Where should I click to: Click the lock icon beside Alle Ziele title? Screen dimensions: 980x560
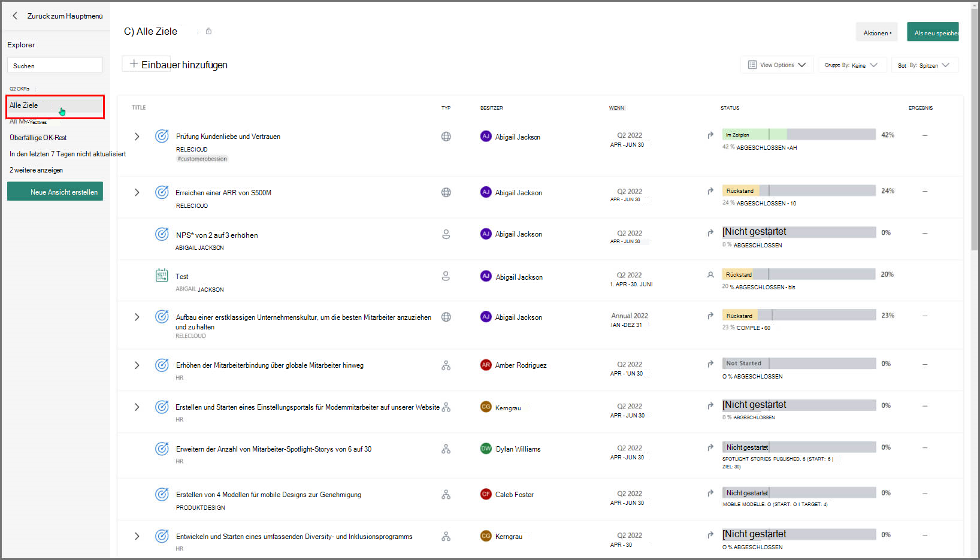pos(208,31)
